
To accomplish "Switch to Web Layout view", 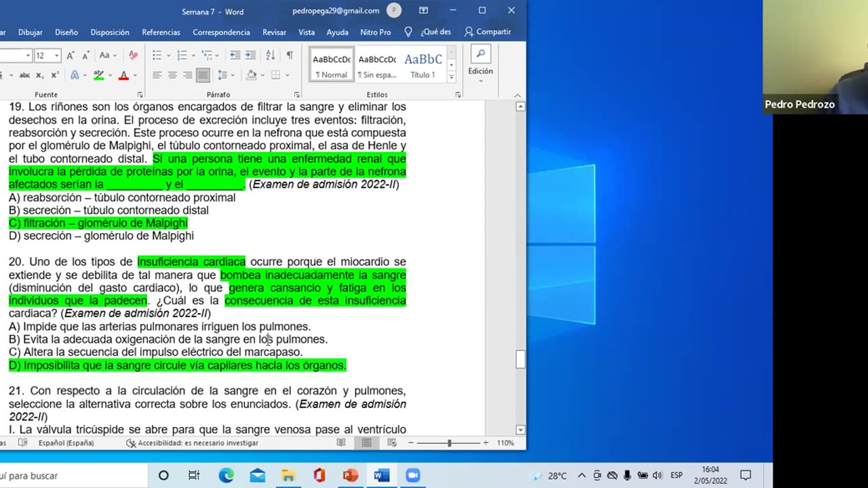I will pyautogui.click(x=391, y=443).
